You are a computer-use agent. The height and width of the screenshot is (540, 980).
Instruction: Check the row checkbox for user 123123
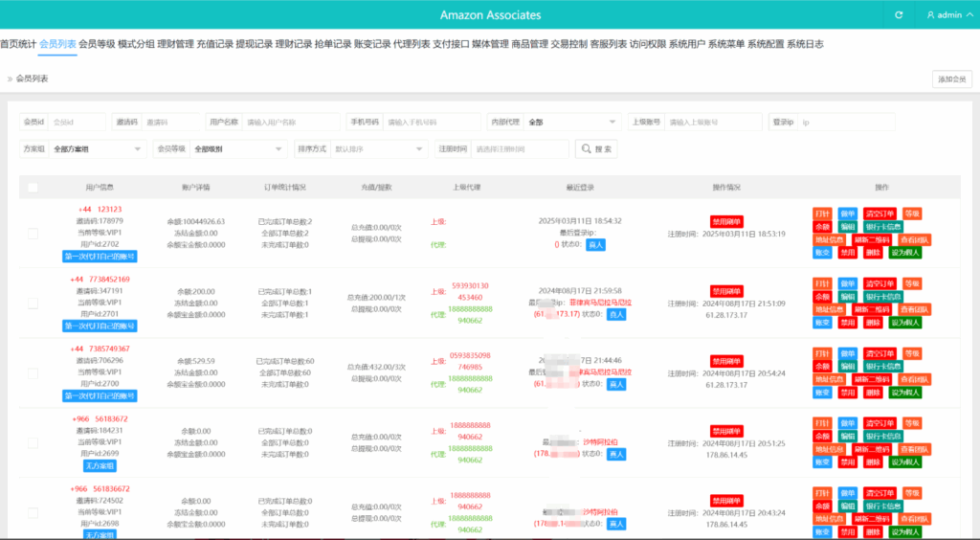pyautogui.click(x=33, y=233)
